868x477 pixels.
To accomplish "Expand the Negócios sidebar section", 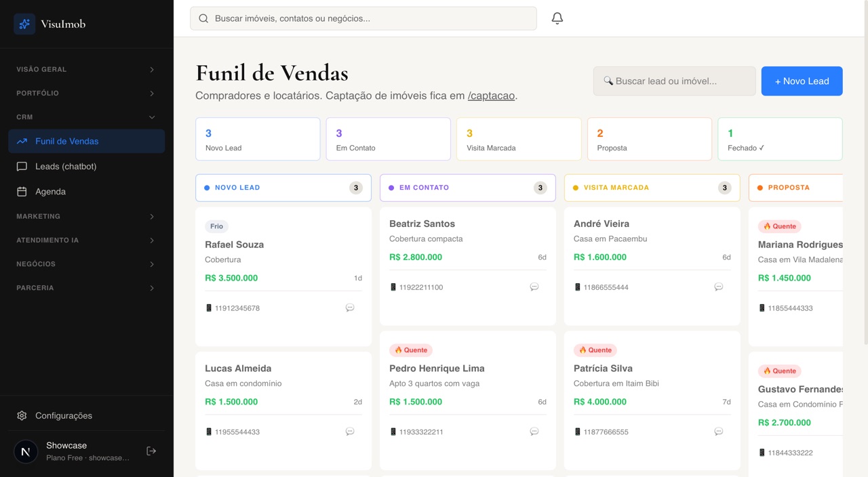I will tap(87, 264).
